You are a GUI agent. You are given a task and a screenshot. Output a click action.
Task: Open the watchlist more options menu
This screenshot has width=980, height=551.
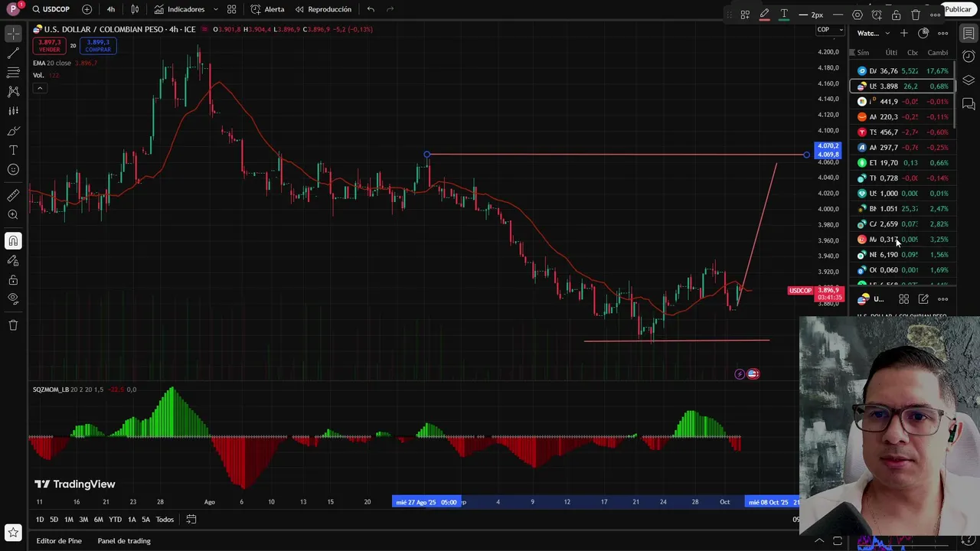pos(943,33)
